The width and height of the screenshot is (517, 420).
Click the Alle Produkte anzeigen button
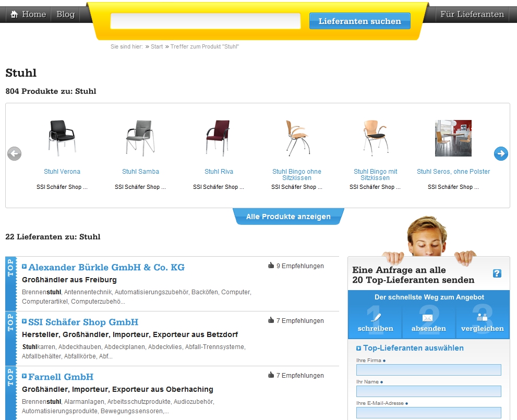288,217
